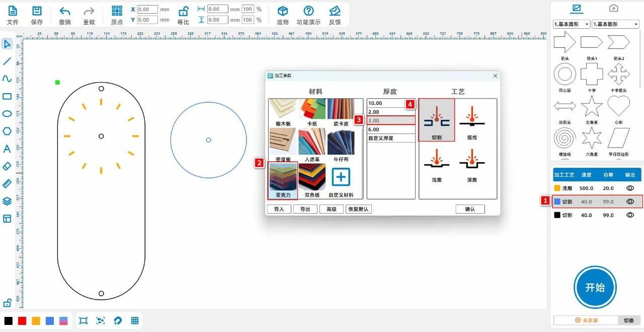The width and height of the screenshot is (644, 332).
Task: Pick the red color swatch at bottom
Action: click(x=22, y=321)
